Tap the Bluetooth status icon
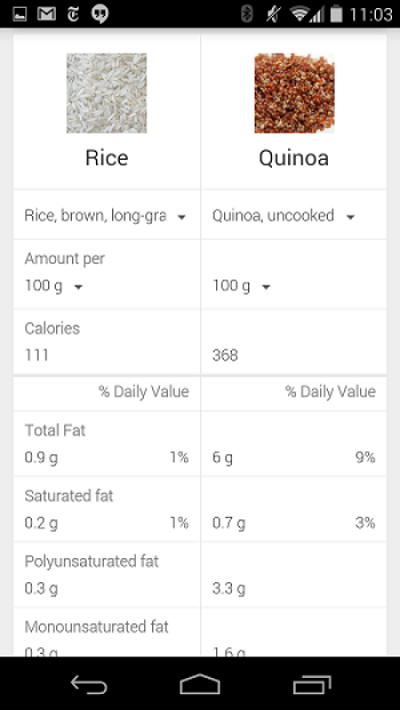The image size is (400, 710). coord(247,14)
